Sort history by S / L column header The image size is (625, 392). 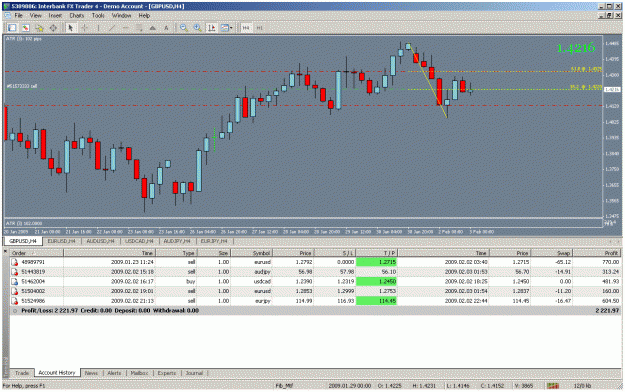[x=335, y=253]
